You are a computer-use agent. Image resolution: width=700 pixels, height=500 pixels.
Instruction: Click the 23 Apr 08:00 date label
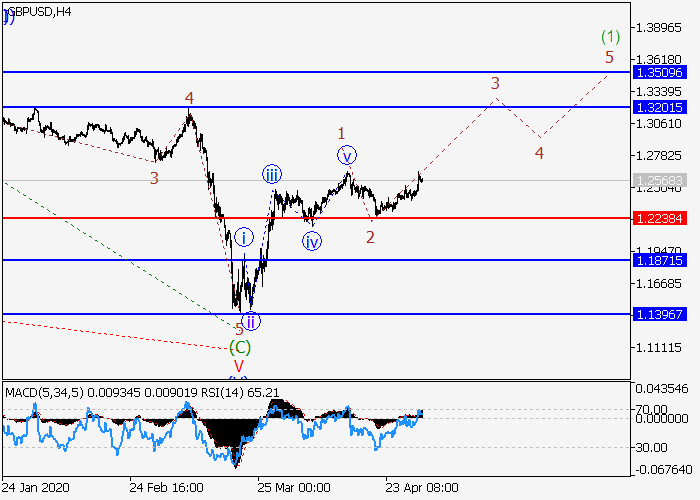point(422,488)
